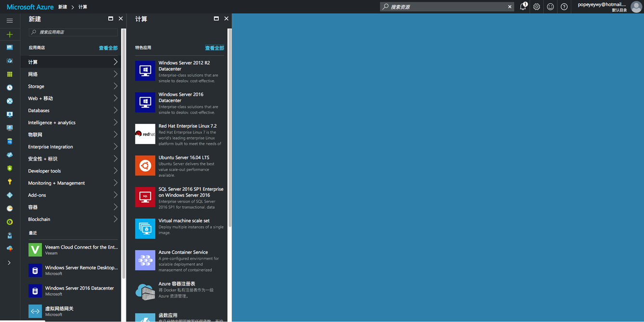This screenshot has width=644, height=322.
Task: Expand Monitoring + Management chevron
Action: click(116, 183)
